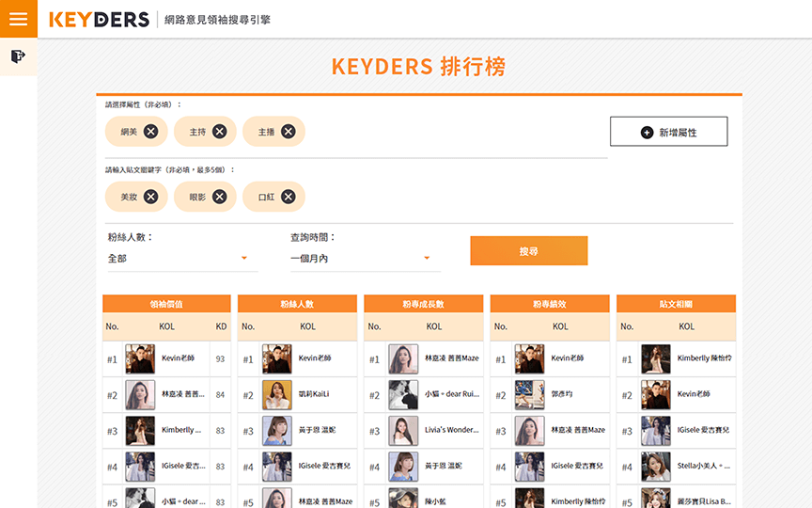Click 凱莉KaiLi name in 粉絲人數 list
Viewport: 812px width, 508px height.
click(x=314, y=394)
